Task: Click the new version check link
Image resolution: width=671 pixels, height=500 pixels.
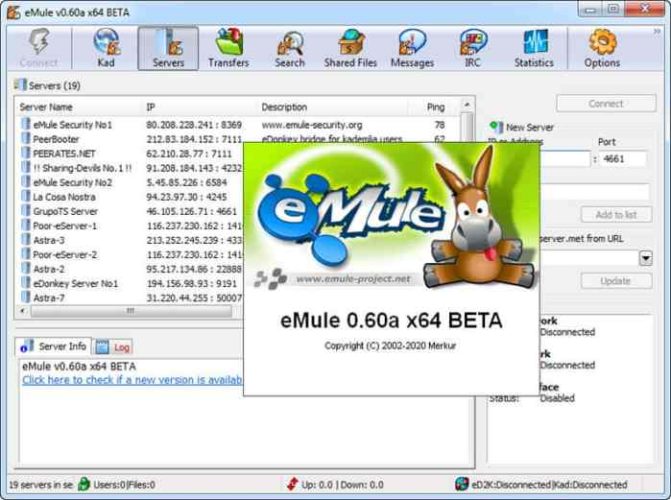Action: pos(132,380)
